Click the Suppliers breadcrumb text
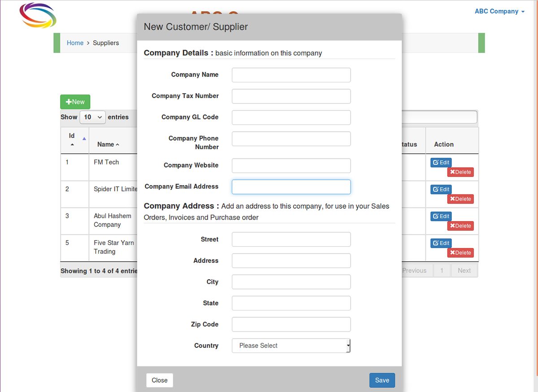Viewport: 538px width, 392px height. click(106, 43)
